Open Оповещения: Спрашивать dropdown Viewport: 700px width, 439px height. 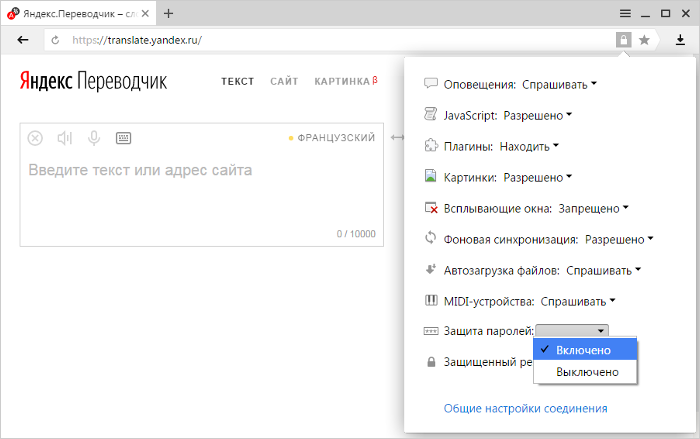559,84
